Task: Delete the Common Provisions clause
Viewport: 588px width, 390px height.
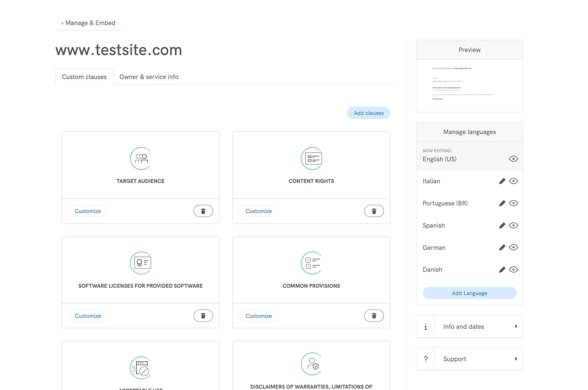Action: [x=374, y=316]
